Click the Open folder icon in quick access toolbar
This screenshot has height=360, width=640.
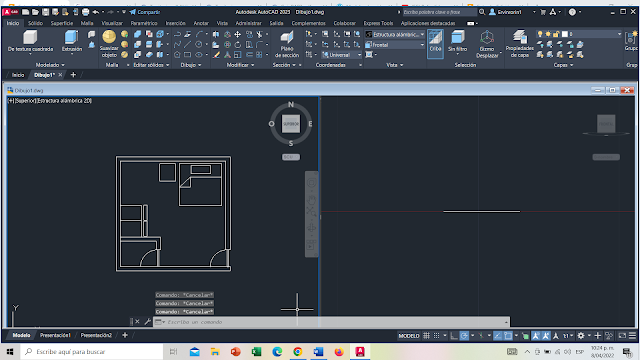coord(35,12)
